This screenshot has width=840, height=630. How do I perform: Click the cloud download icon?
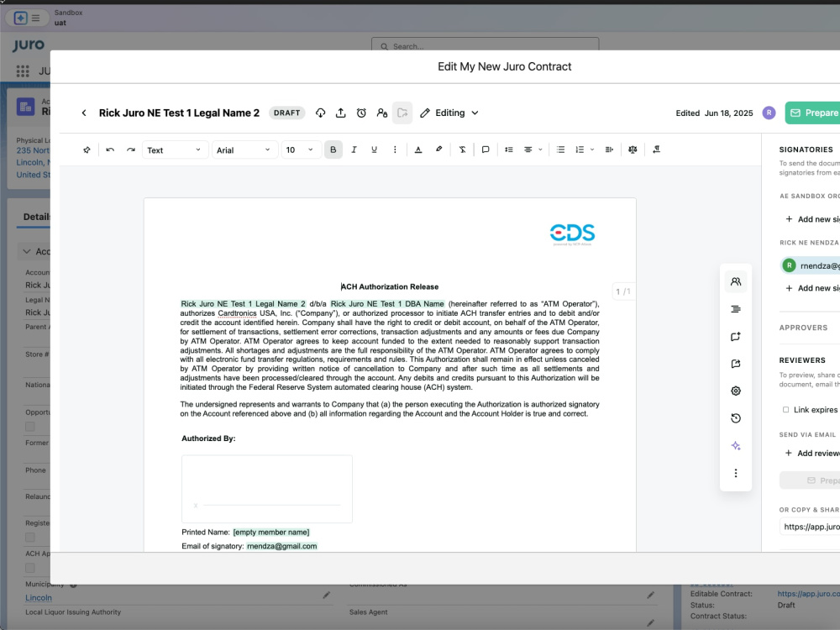click(320, 113)
